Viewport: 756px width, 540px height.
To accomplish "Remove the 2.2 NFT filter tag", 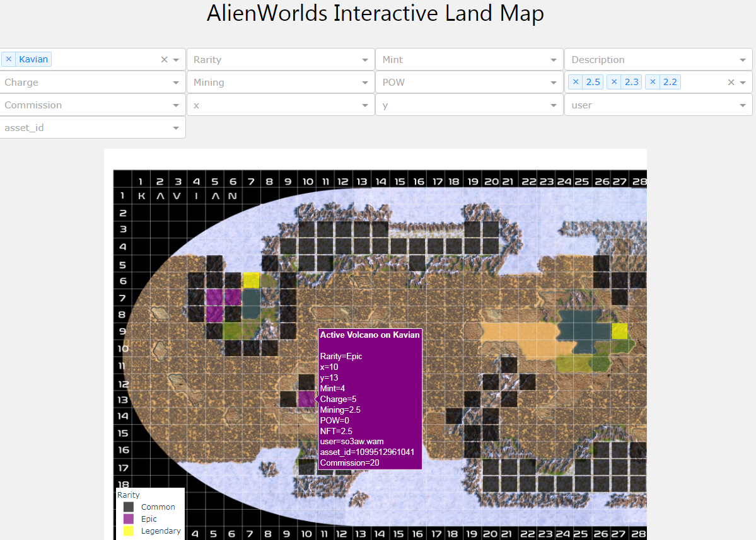I will (x=653, y=82).
